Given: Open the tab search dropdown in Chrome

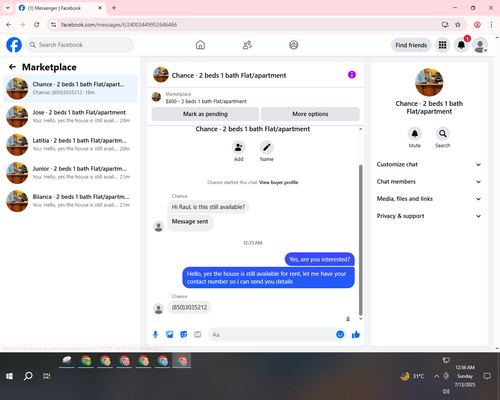Looking at the screenshot, I should click(8, 8).
